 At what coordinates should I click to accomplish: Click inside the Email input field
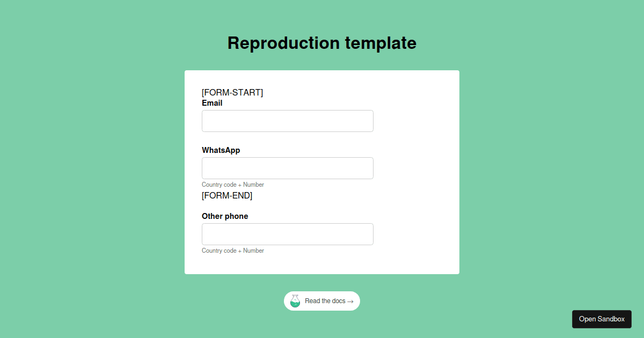(287, 121)
